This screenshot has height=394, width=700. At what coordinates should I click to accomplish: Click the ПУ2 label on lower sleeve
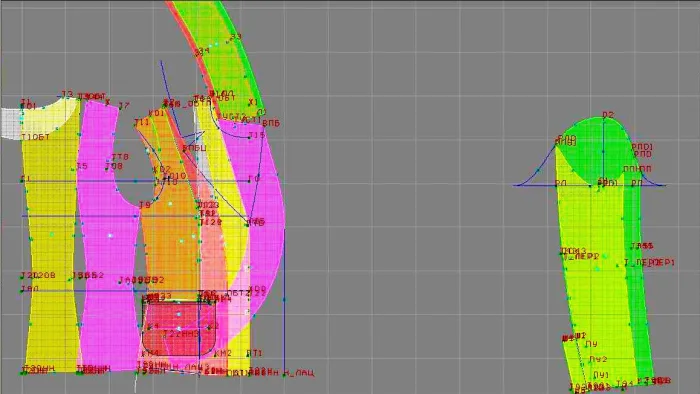point(598,359)
